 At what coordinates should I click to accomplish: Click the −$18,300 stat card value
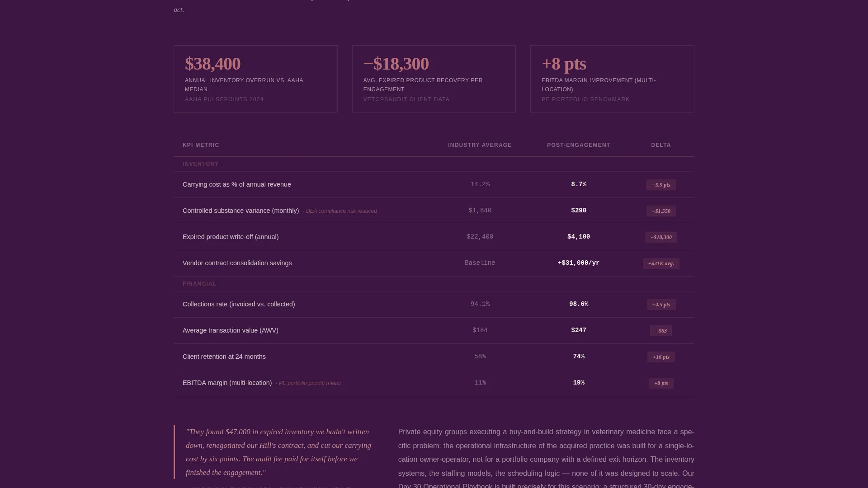pyautogui.click(x=396, y=64)
